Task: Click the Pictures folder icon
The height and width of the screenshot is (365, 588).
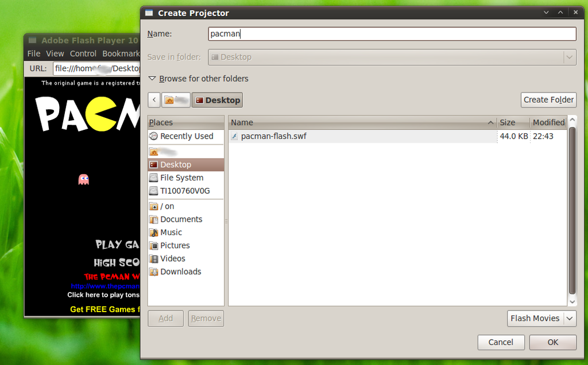Action: [153, 245]
